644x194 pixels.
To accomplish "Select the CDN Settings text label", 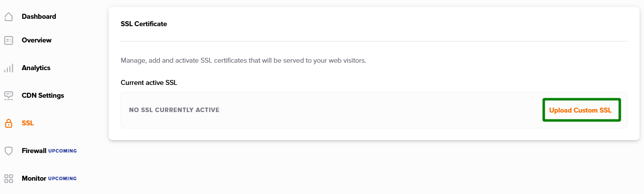I will (43, 95).
